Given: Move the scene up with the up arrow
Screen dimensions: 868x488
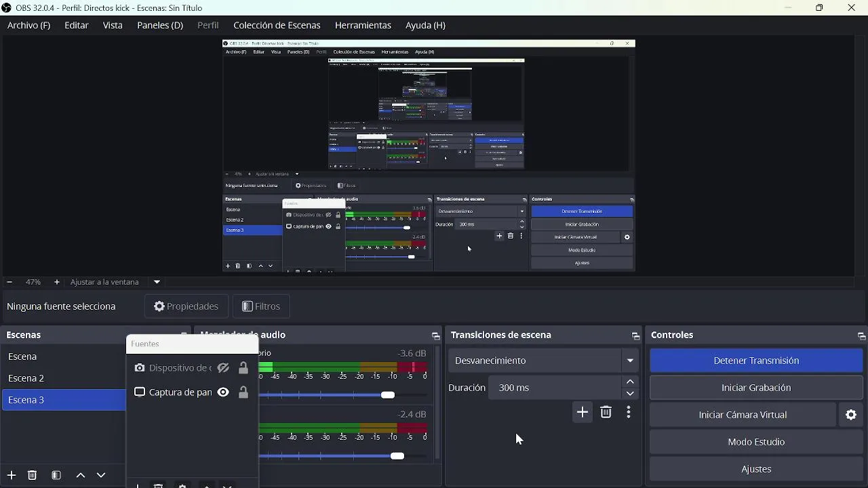Looking at the screenshot, I should (x=80, y=475).
